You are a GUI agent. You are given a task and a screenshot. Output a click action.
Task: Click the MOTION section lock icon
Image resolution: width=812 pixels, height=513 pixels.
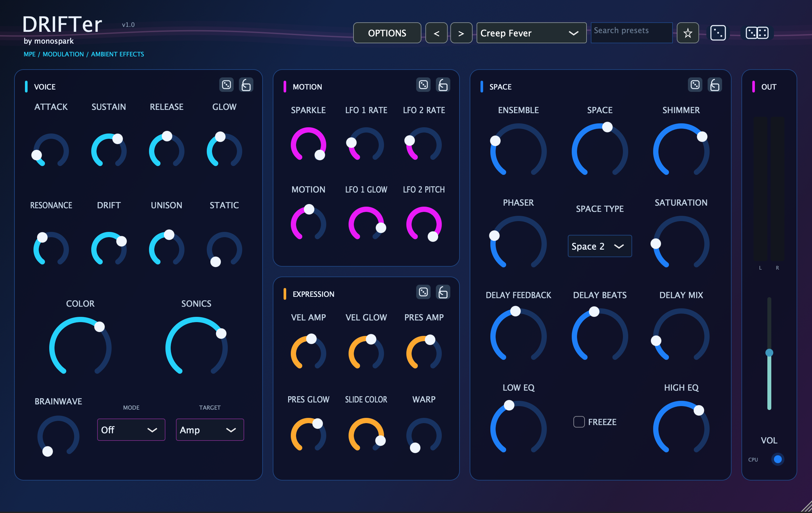[x=443, y=85]
